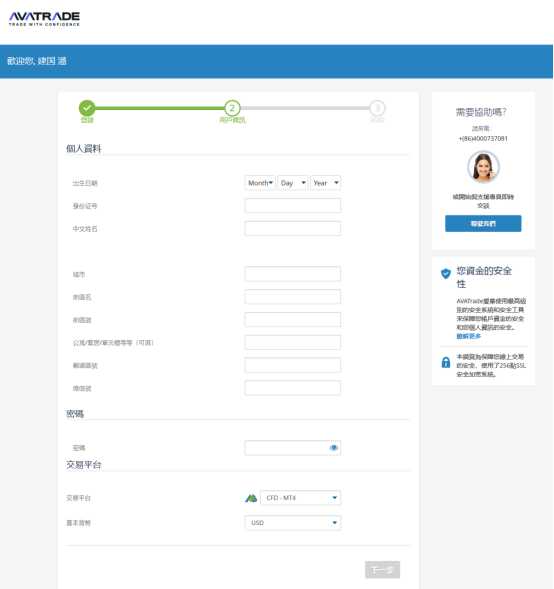554x589 pixels.
Task: Click the MT4 platform logo icon
Action: pos(251,498)
